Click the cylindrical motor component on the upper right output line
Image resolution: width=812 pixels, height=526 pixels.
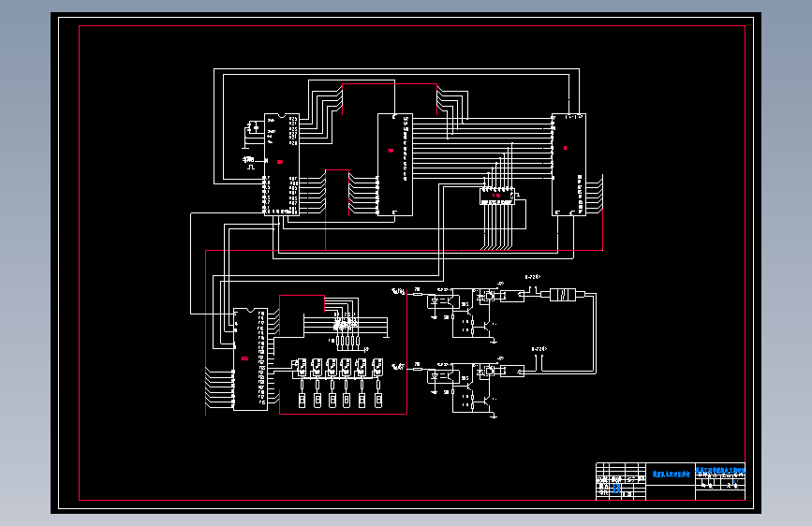click(562, 295)
